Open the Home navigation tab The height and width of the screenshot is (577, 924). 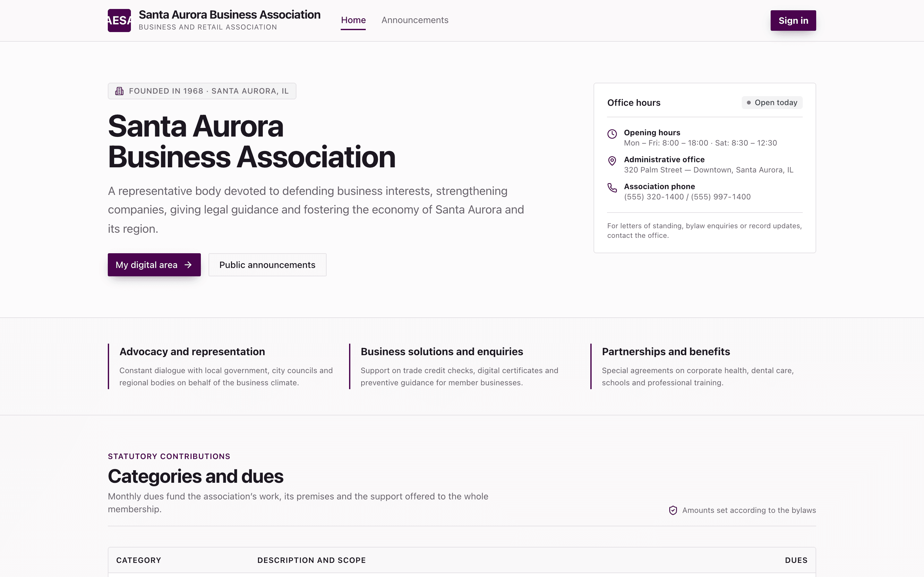click(x=353, y=20)
